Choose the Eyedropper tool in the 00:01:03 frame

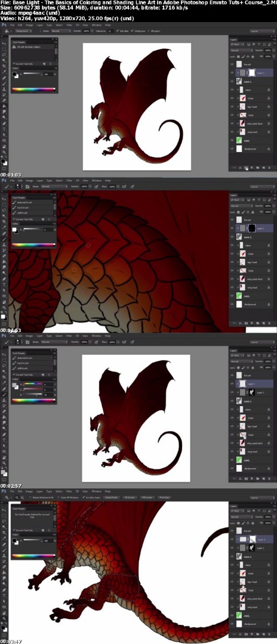(4, 71)
